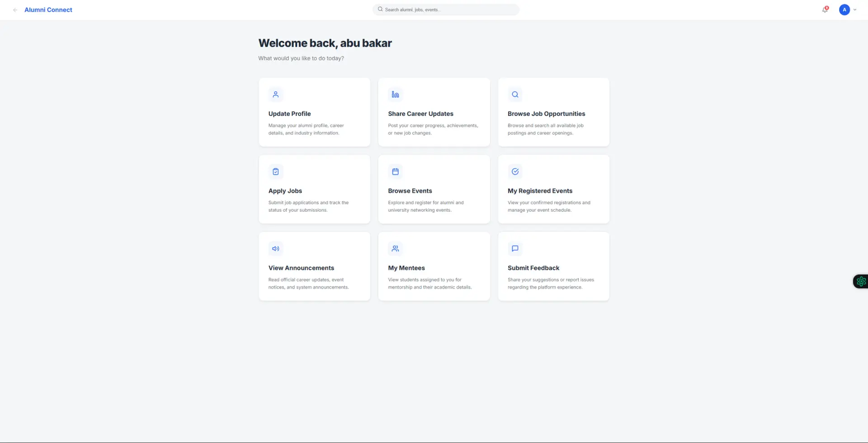Click the calendar icon on Browse Events
This screenshot has height=443, width=868.
click(x=395, y=171)
